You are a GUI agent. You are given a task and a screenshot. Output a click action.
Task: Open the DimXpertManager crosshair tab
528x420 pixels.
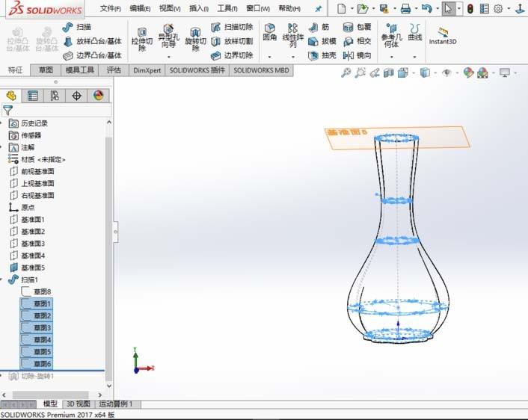(76, 96)
